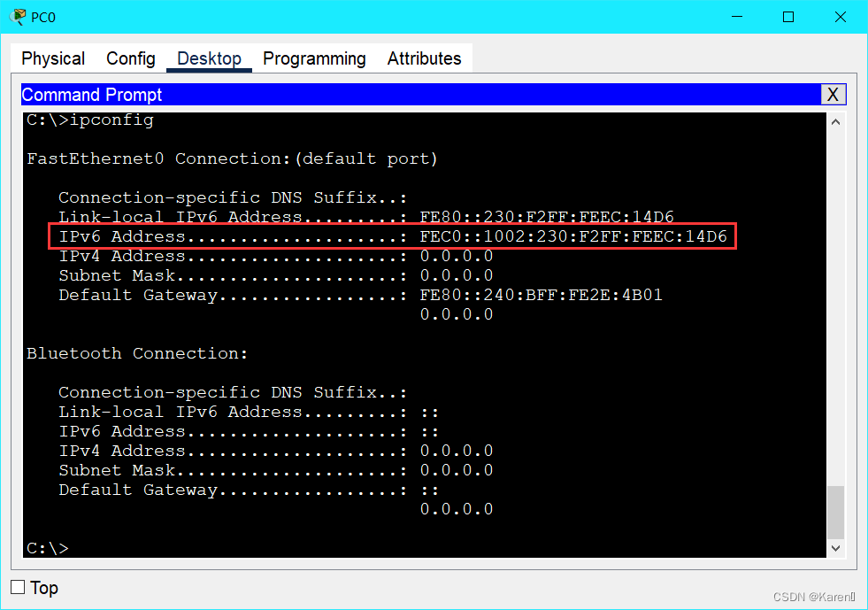This screenshot has width=868, height=610.
Task: Go to the Attributes tab
Action: click(424, 58)
